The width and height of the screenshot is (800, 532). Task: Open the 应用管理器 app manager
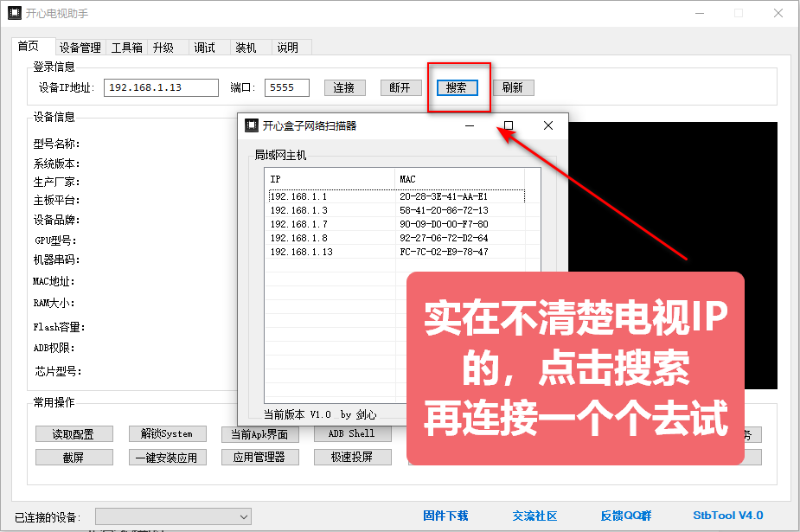pos(260,457)
